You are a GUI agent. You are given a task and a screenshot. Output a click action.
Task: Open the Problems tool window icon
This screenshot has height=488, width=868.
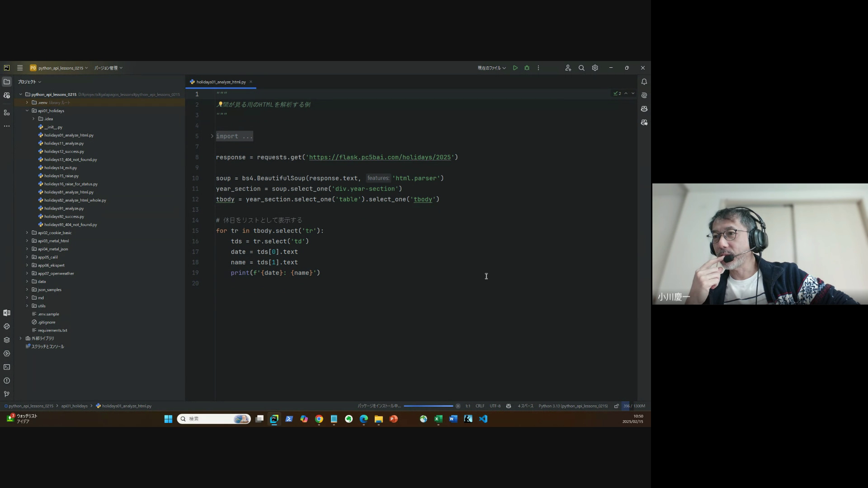(7, 380)
